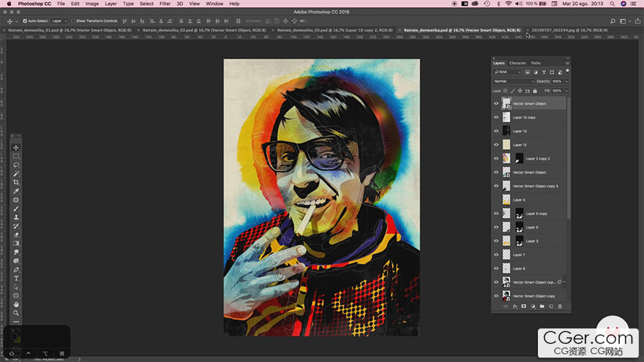The width and height of the screenshot is (644, 362).
Task: Hide the Layer 13 copy layer
Action: (496, 118)
